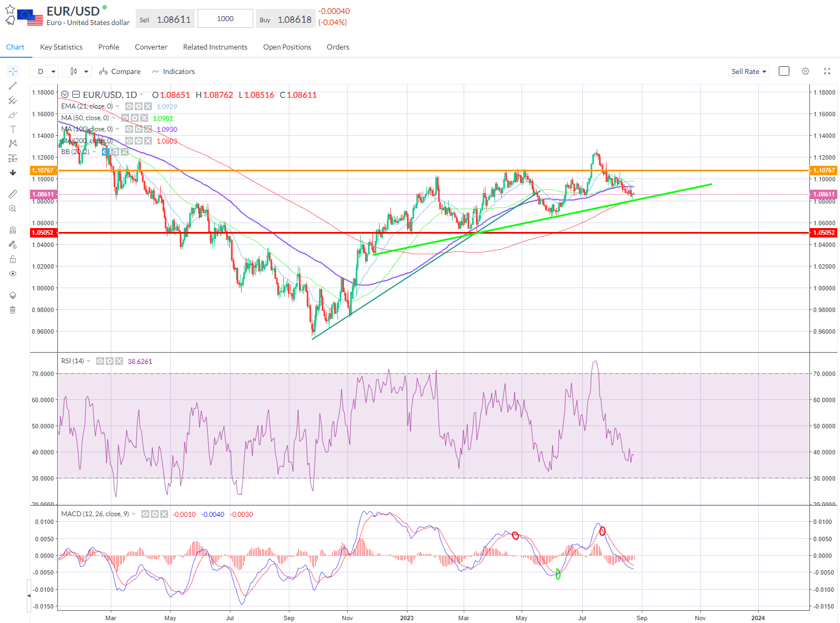
Task: Open MA 100 indicator settings gear
Action: [x=139, y=129]
